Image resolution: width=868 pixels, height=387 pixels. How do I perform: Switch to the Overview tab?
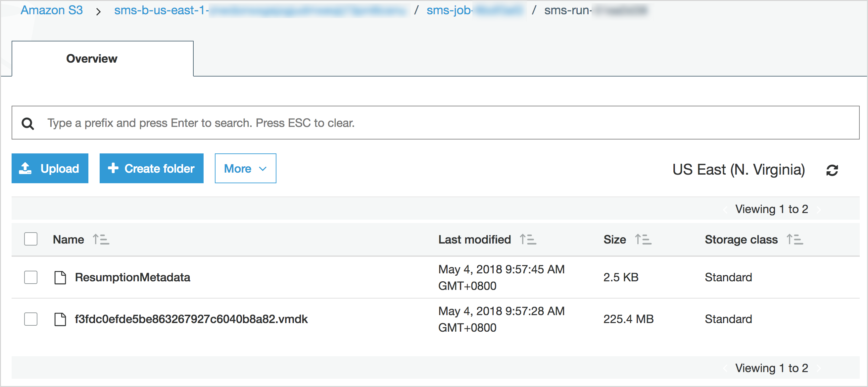(92, 59)
